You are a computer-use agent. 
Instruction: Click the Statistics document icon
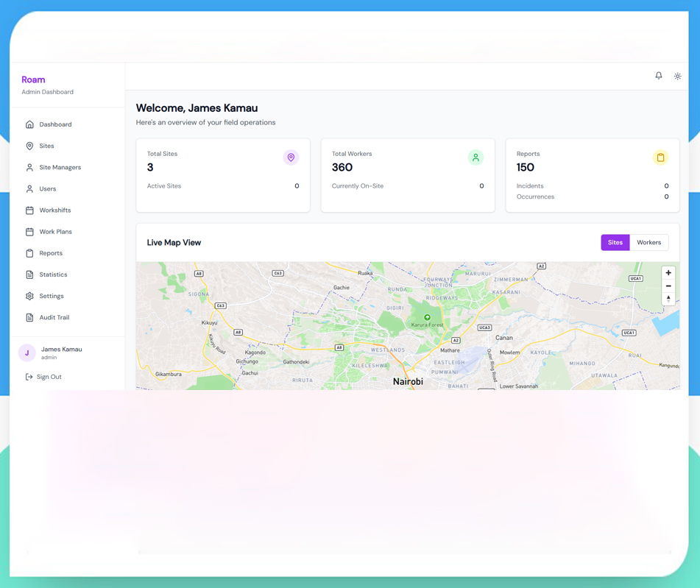pos(29,274)
